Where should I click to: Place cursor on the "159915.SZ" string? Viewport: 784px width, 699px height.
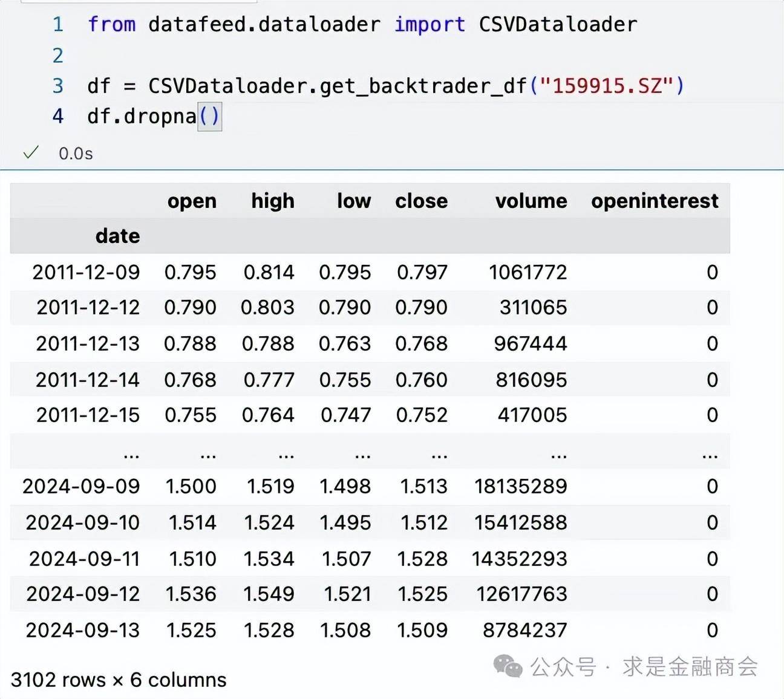pos(607,85)
